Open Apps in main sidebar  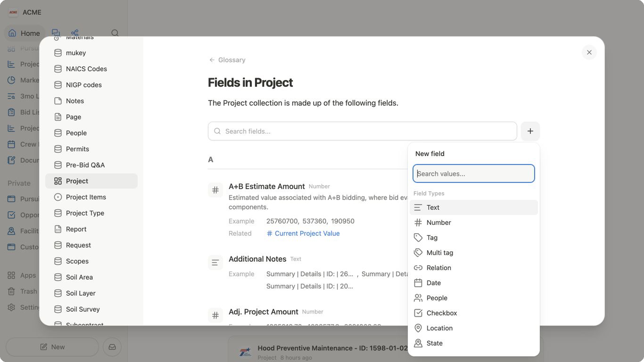click(21, 276)
